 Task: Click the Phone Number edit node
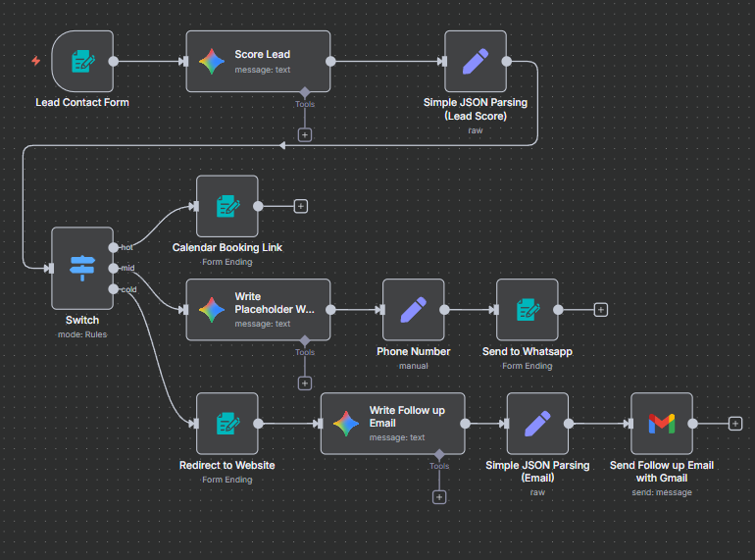[x=413, y=310]
